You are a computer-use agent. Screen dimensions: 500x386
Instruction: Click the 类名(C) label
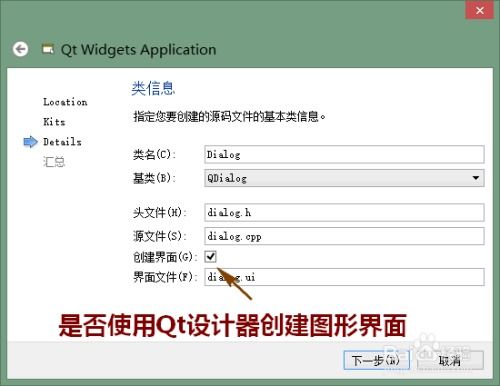tap(154, 154)
